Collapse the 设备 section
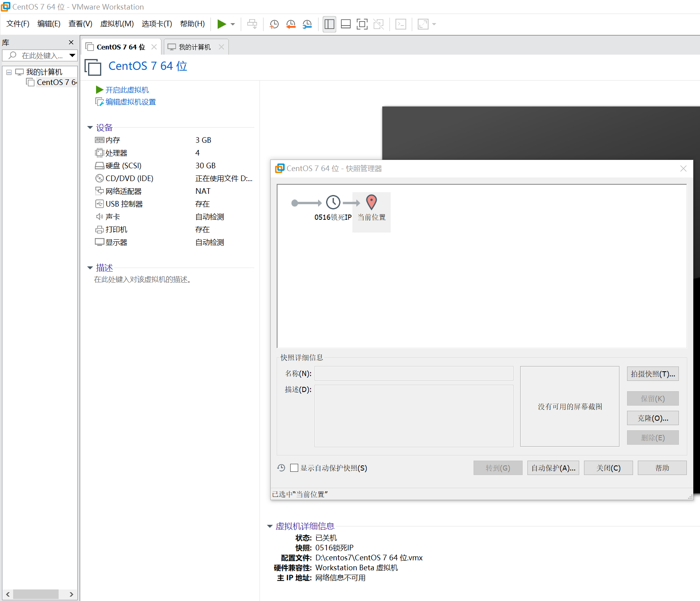Screen dimensions: 700x601 point(90,128)
